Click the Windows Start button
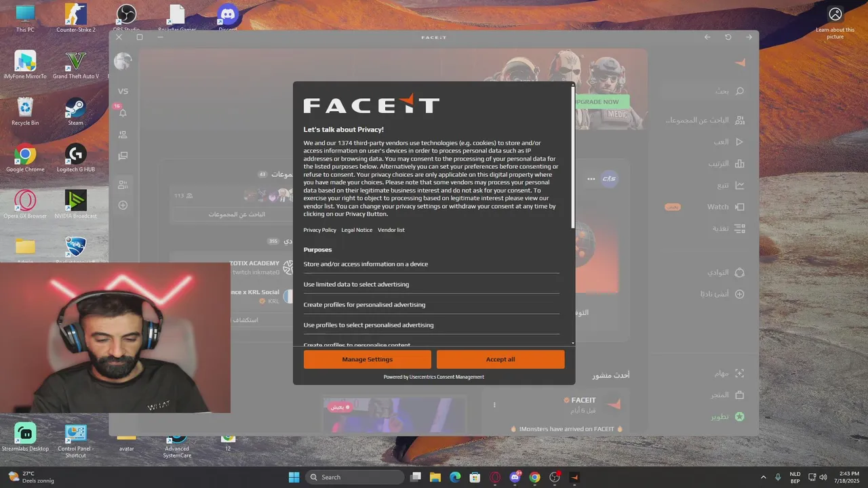 click(x=294, y=477)
